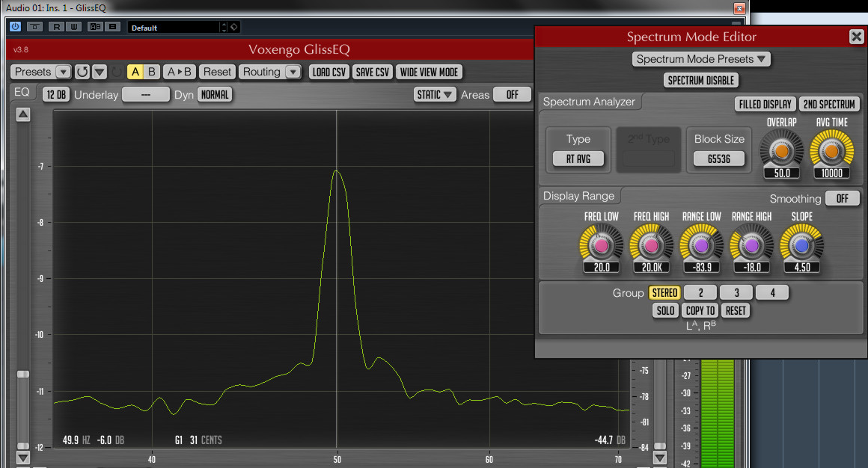Change the RT AVG spectrum type

pos(578,158)
